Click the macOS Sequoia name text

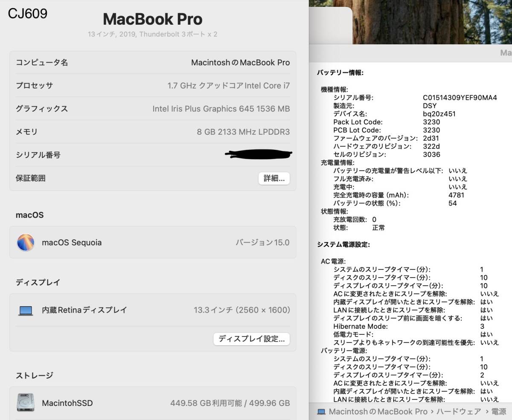click(72, 243)
